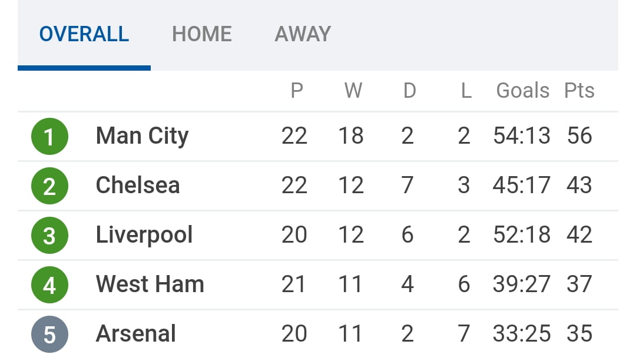
Task: Click Liverpool's 52:18 goals value
Action: [522, 235]
